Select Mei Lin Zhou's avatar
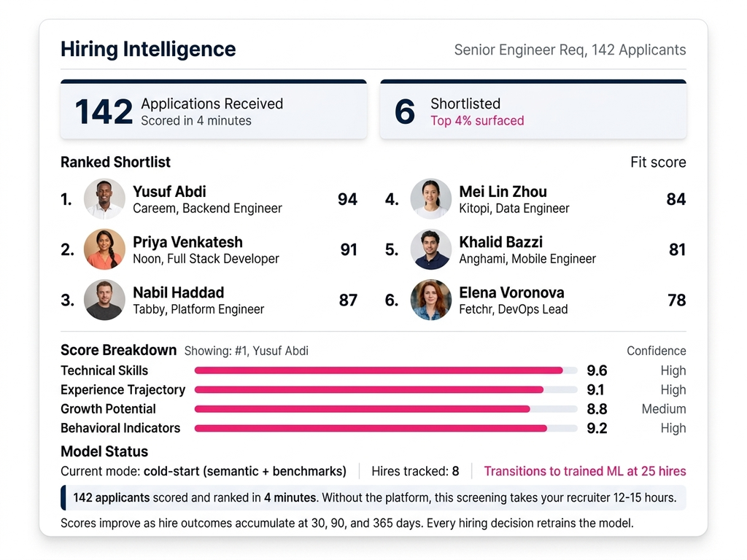This screenshot has width=747, height=560. pos(431,199)
